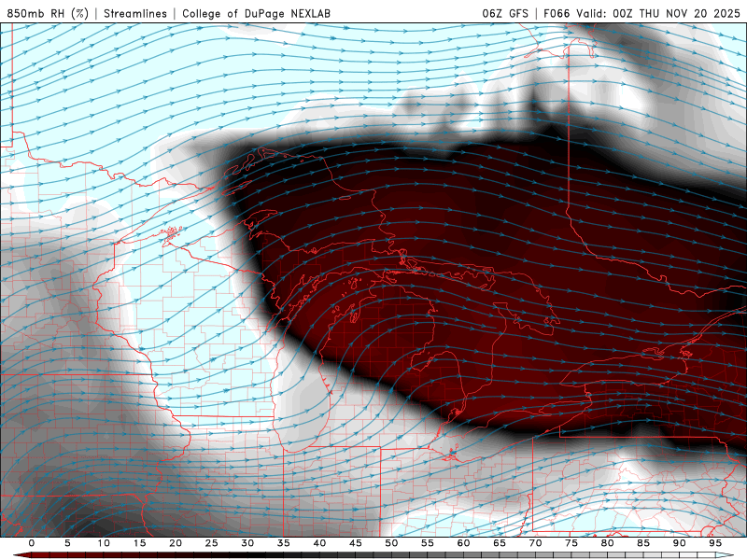Click 'College of DuPage NEXLAB' text
The width and height of the screenshot is (747, 560).
(256, 13)
